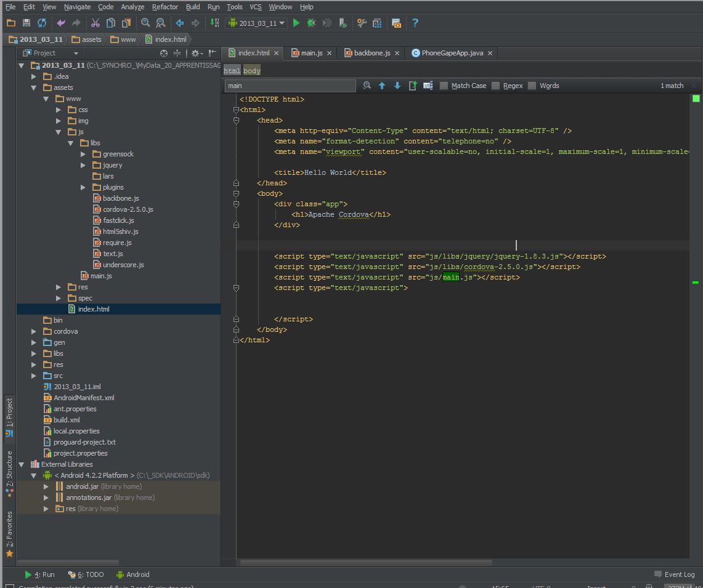Open the Android tool window button
This screenshot has height=588, width=703.
[132, 574]
